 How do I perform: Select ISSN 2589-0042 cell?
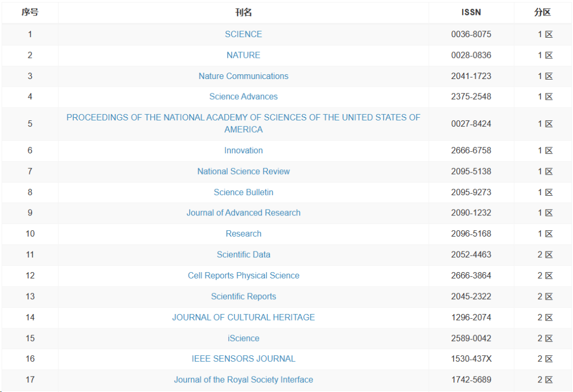471,338
